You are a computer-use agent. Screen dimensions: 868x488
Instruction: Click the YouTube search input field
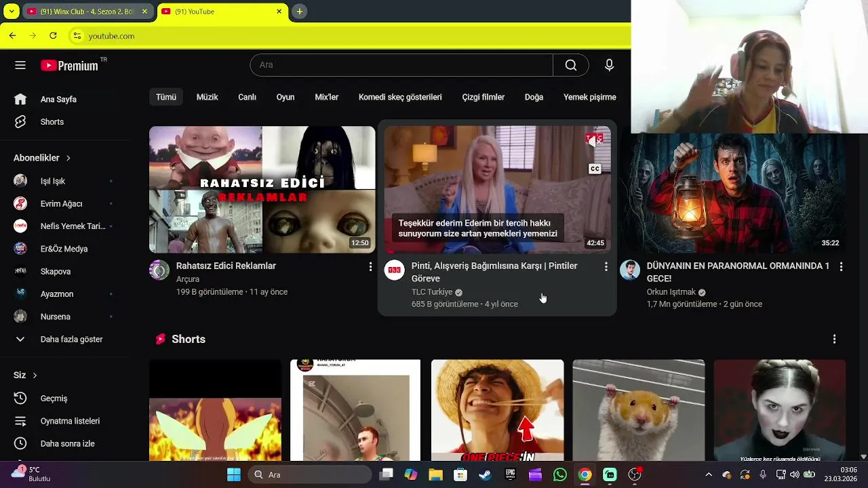[401, 65]
